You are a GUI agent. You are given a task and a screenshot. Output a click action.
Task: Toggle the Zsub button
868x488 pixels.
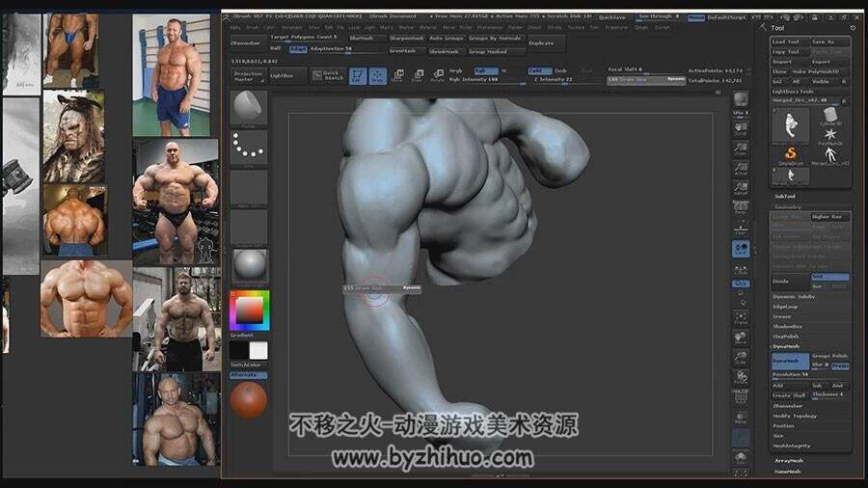click(561, 70)
